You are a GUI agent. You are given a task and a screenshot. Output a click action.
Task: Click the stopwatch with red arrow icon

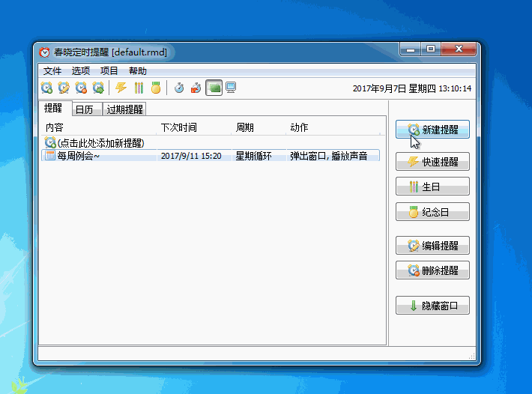(x=196, y=88)
